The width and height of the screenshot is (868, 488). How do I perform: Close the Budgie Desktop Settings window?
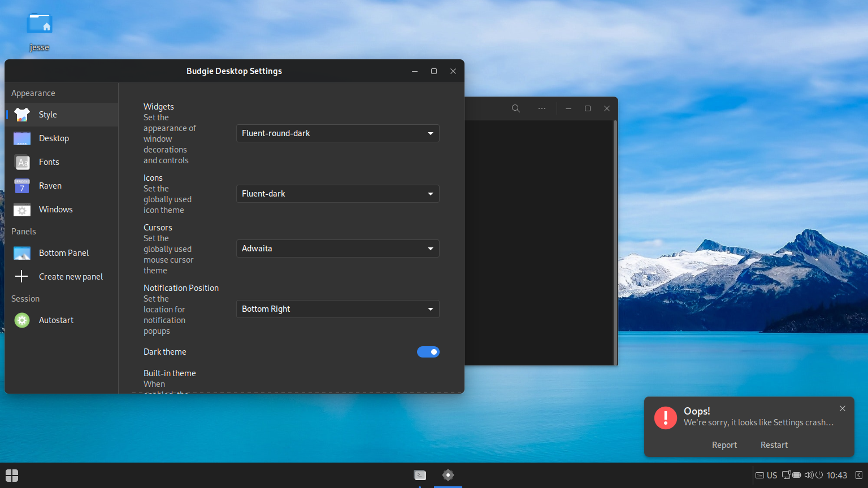[x=453, y=71]
